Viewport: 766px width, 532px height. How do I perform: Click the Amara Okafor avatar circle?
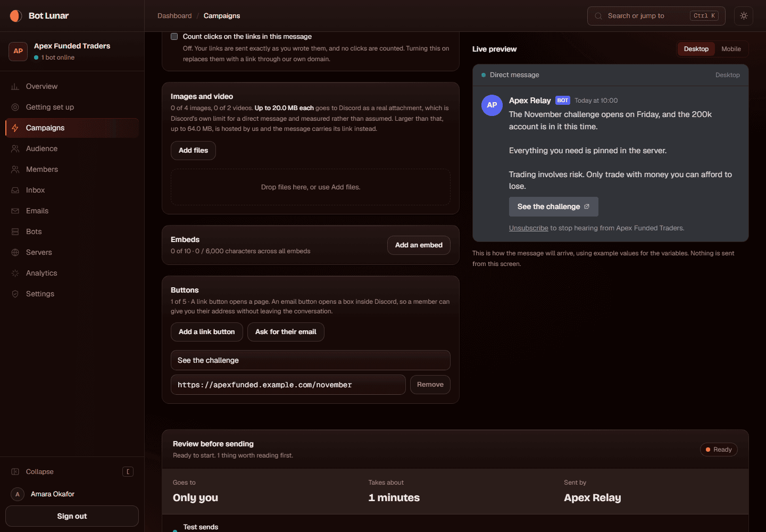click(x=18, y=494)
